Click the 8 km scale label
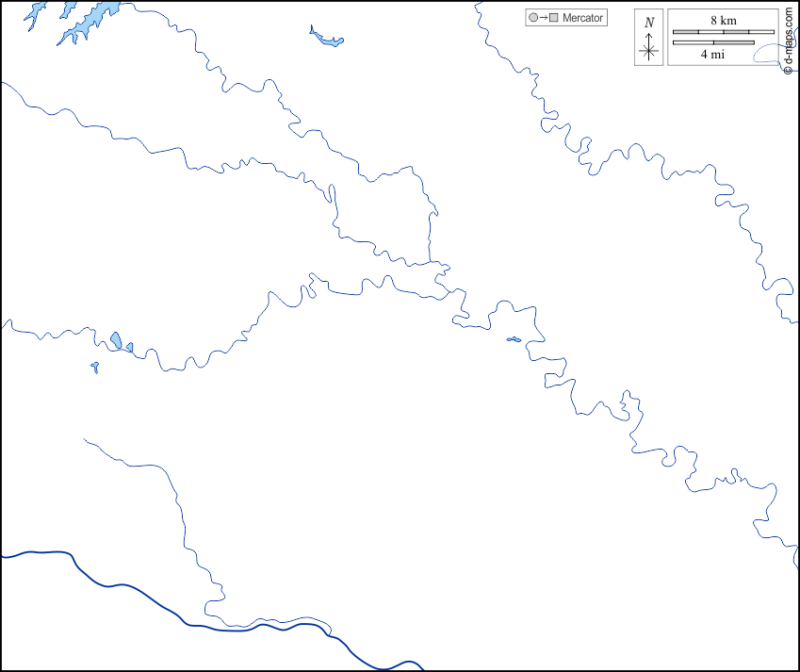The image size is (800, 672). [x=723, y=21]
